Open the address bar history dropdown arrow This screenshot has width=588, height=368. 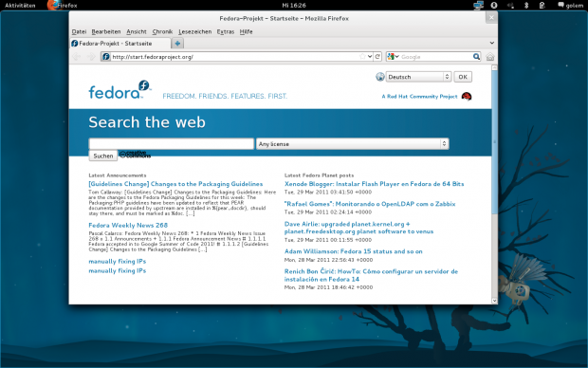pos(370,57)
